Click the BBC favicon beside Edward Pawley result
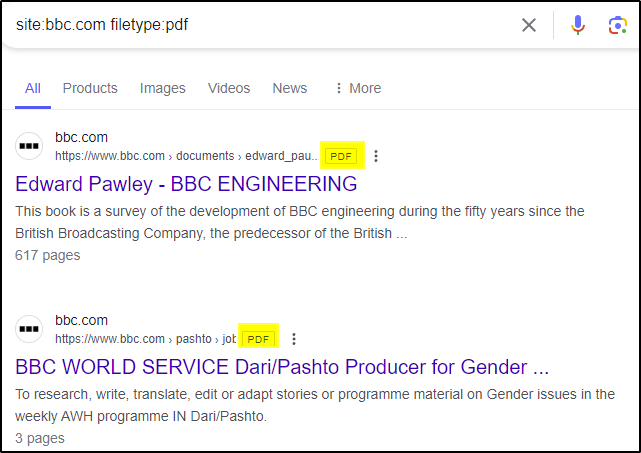The width and height of the screenshot is (641, 453). (29, 146)
